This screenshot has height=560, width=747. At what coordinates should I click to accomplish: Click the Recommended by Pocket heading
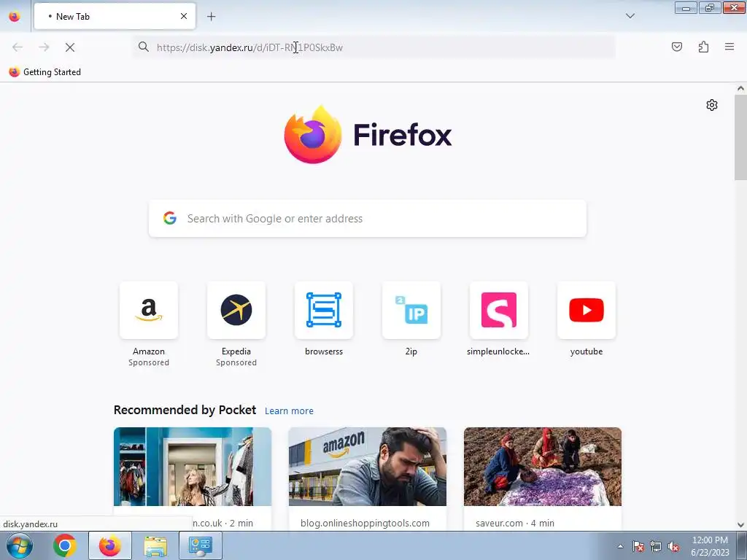point(185,410)
